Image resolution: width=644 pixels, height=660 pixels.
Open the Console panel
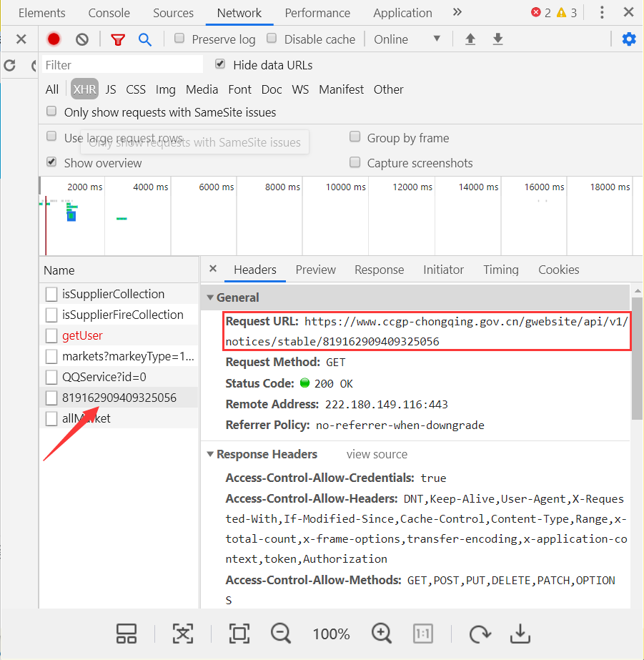109,12
